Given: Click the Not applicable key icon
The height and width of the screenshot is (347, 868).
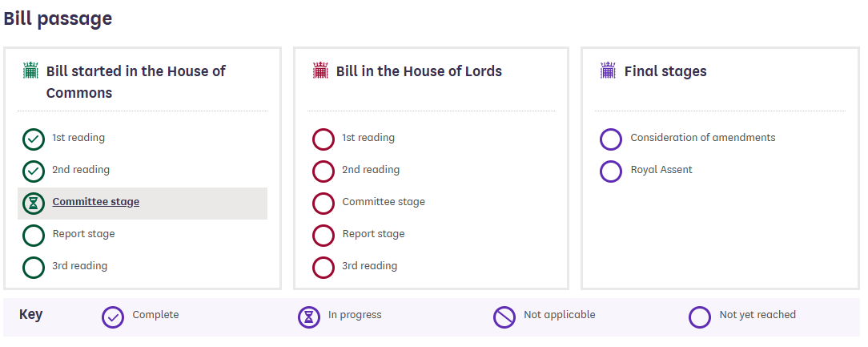Looking at the screenshot, I should (x=504, y=317).
